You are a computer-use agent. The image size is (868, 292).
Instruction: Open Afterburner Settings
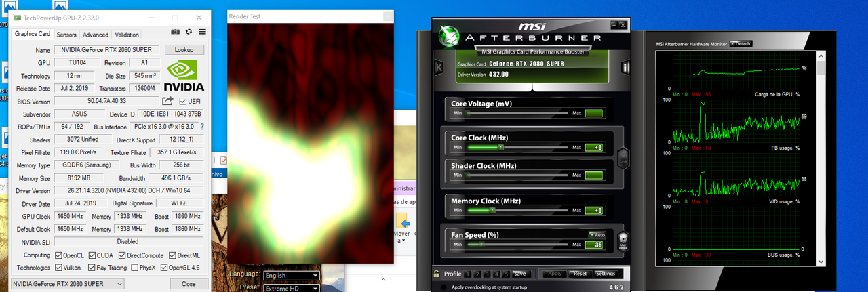(606, 274)
